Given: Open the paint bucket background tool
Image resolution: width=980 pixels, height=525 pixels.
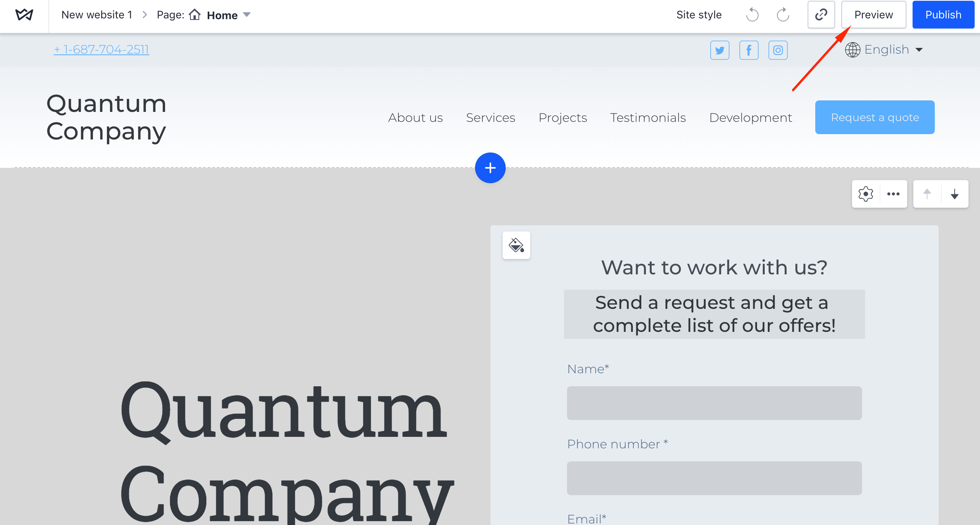Looking at the screenshot, I should pos(516,245).
